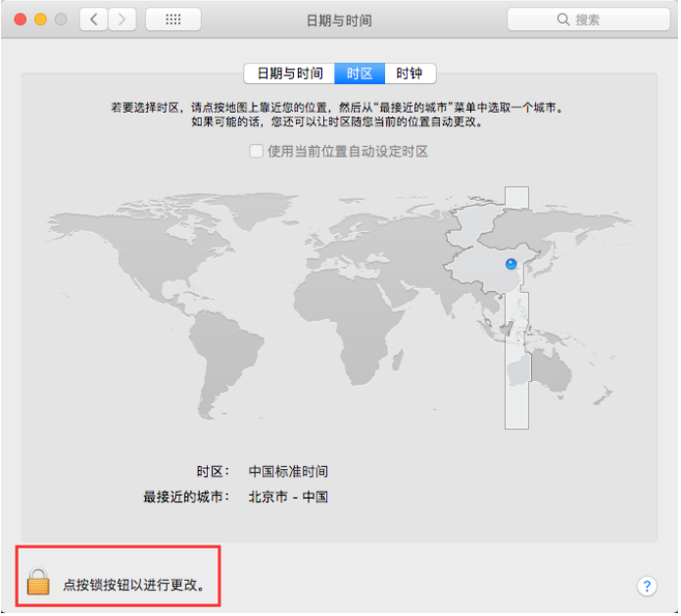Click the 最接近的城市: label
The image size is (681, 616).
186,498
